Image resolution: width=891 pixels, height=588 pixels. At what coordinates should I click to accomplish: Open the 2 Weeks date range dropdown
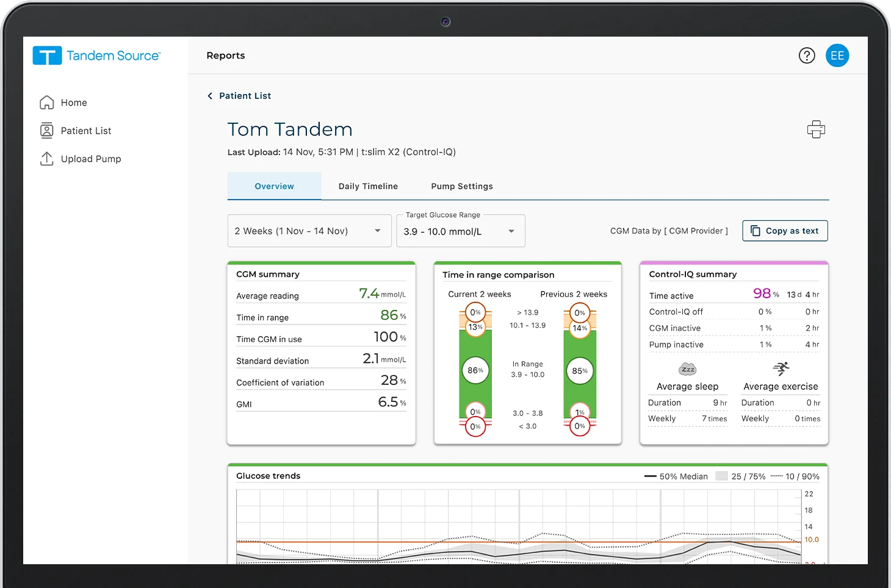(309, 231)
